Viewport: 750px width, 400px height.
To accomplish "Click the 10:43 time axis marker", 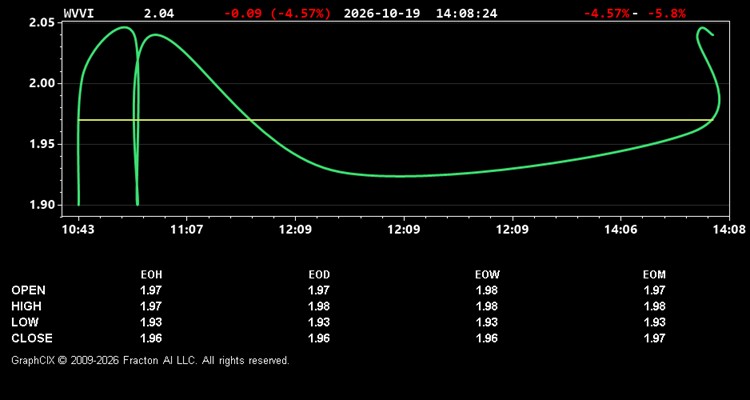I will [x=78, y=229].
